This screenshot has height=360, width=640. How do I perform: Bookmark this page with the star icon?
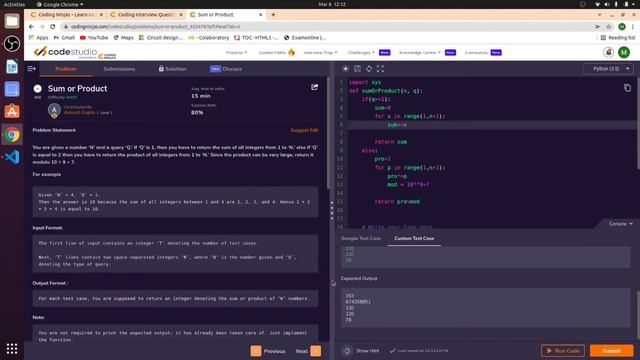click(609, 27)
